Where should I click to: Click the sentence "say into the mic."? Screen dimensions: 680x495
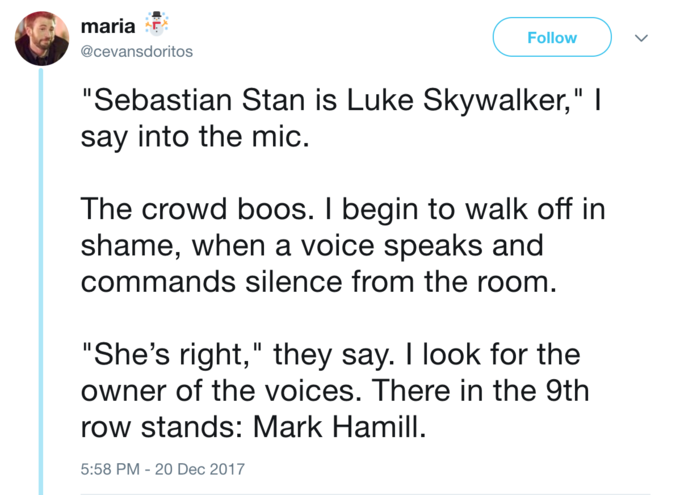195,137
